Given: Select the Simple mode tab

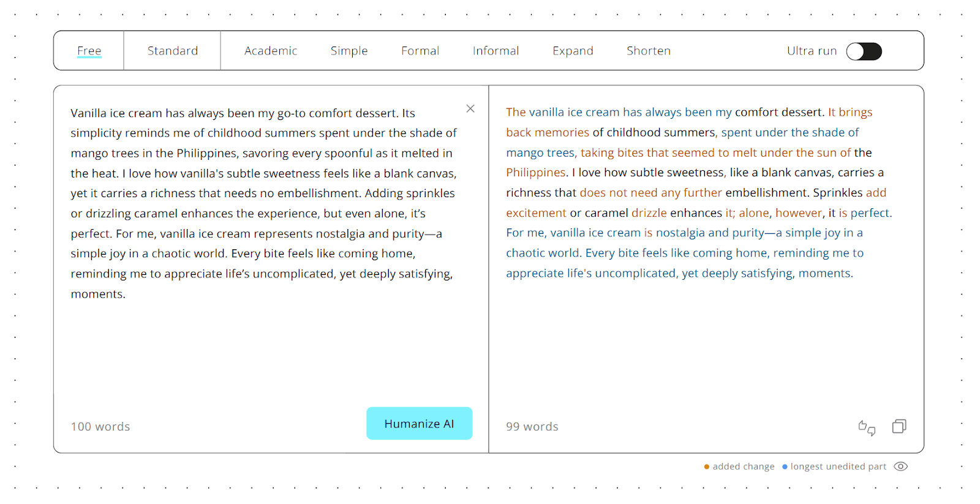Looking at the screenshot, I should 349,51.
